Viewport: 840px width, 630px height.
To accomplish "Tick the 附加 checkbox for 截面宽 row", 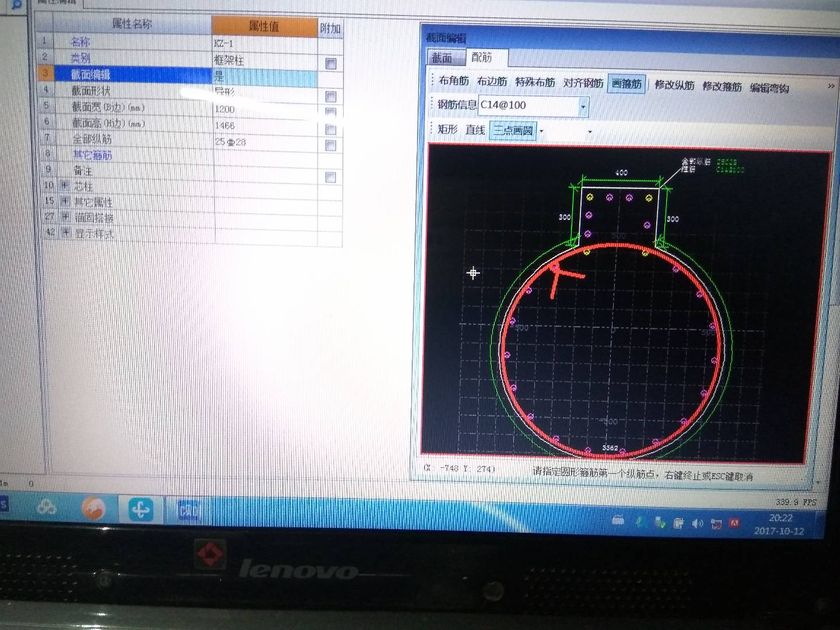I will tap(331, 112).
